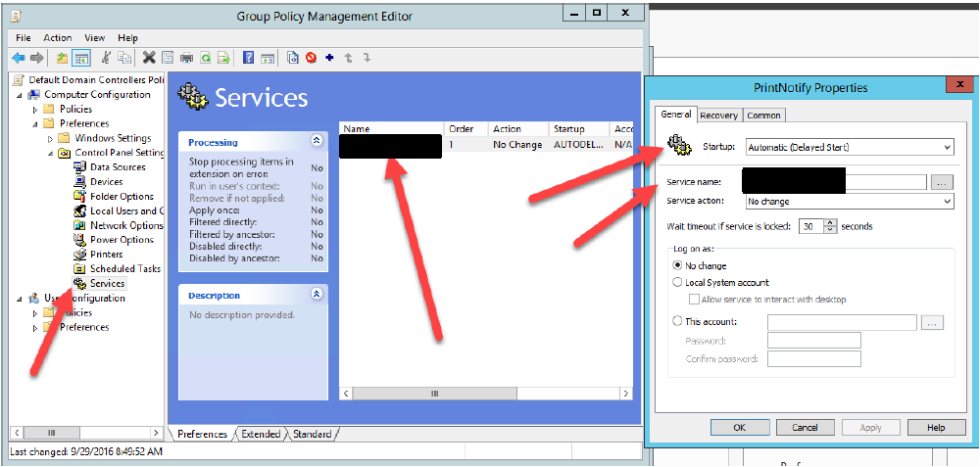Select Network Options in tree
The width and height of the screenshot is (980, 467).
coord(126,225)
